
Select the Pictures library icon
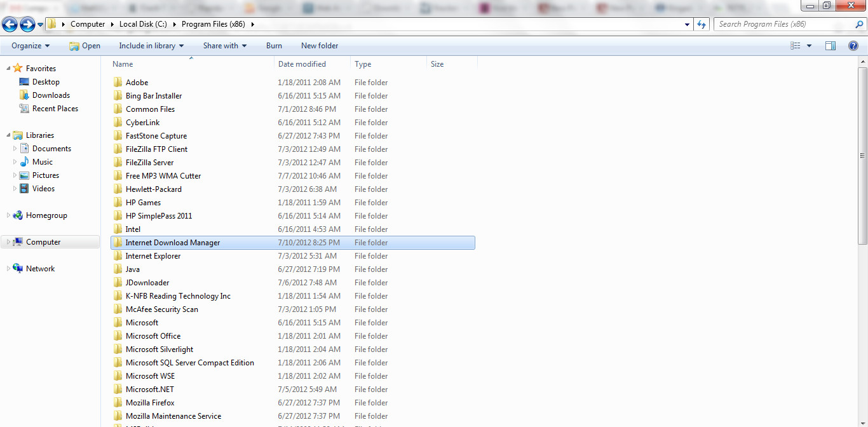24,175
